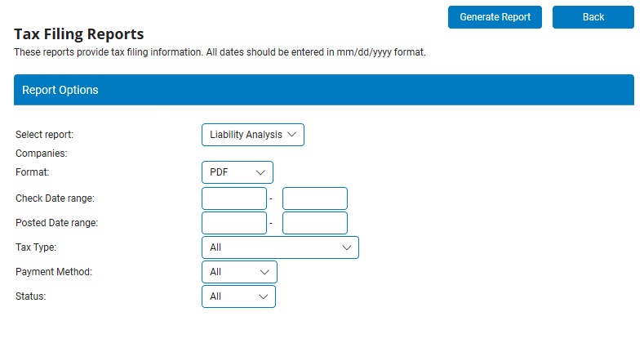Open the Status dropdown
This screenshot has height=343, width=644.
point(238,296)
